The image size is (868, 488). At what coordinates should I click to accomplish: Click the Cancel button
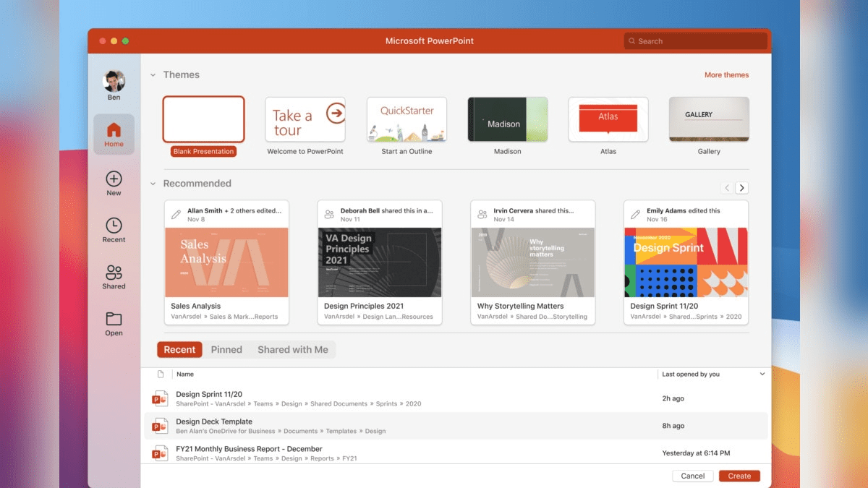(692, 476)
